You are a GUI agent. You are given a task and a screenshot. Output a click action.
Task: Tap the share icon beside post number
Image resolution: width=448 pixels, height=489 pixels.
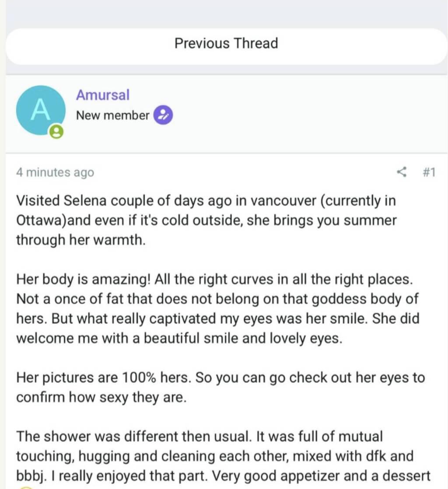[x=402, y=172]
